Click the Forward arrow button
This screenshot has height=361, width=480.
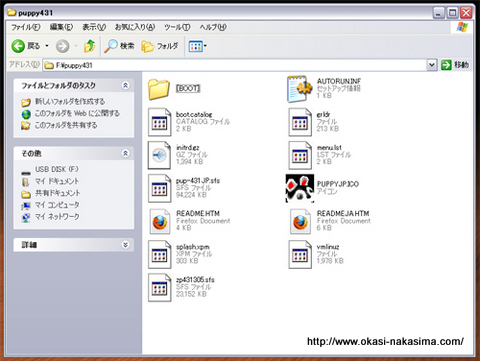(x=62, y=46)
